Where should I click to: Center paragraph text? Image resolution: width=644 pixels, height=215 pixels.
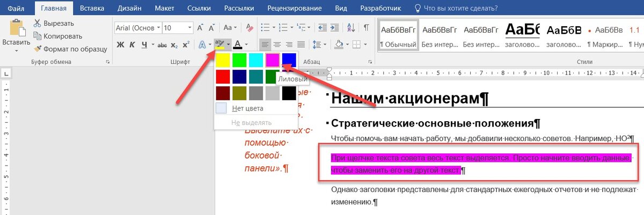click(277, 45)
